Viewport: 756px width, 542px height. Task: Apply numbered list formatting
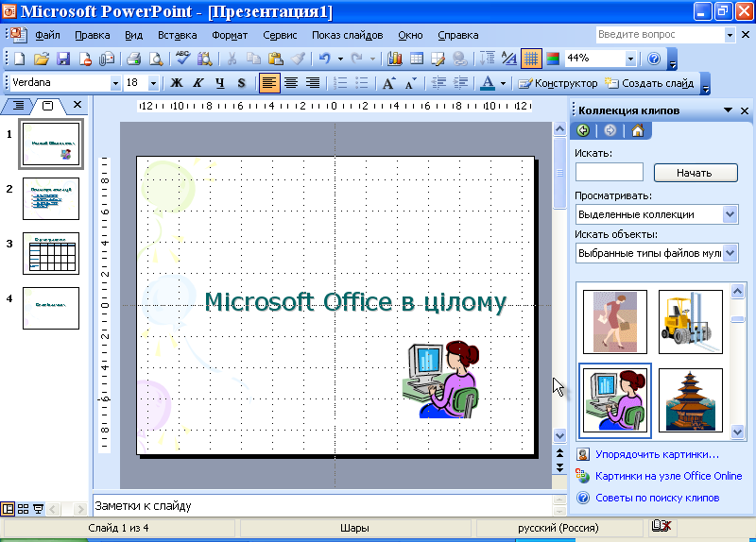[x=340, y=83]
